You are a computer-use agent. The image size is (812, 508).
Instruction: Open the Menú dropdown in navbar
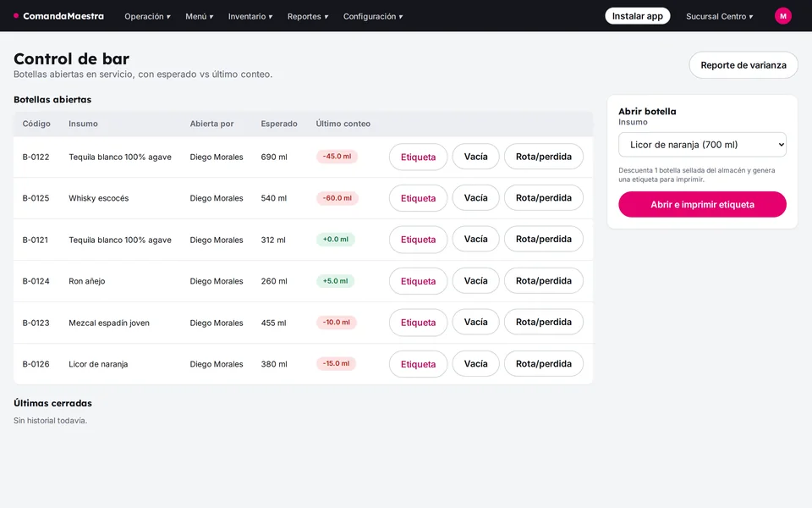coord(200,16)
